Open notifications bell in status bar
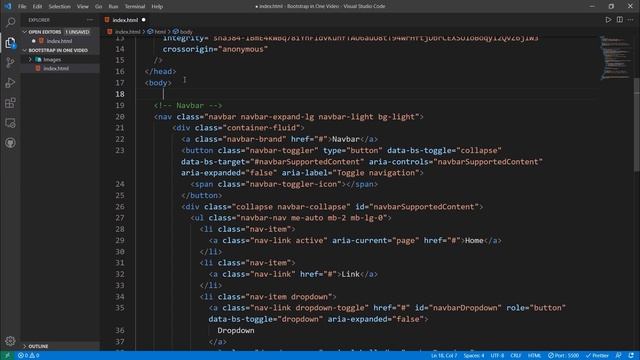The width and height of the screenshot is (640, 360). pos(631,356)
